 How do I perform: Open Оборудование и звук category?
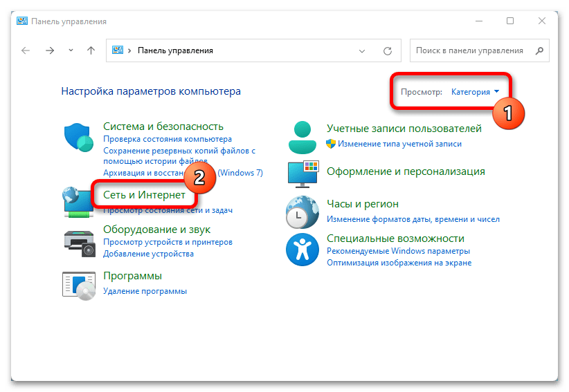[156, 230]
